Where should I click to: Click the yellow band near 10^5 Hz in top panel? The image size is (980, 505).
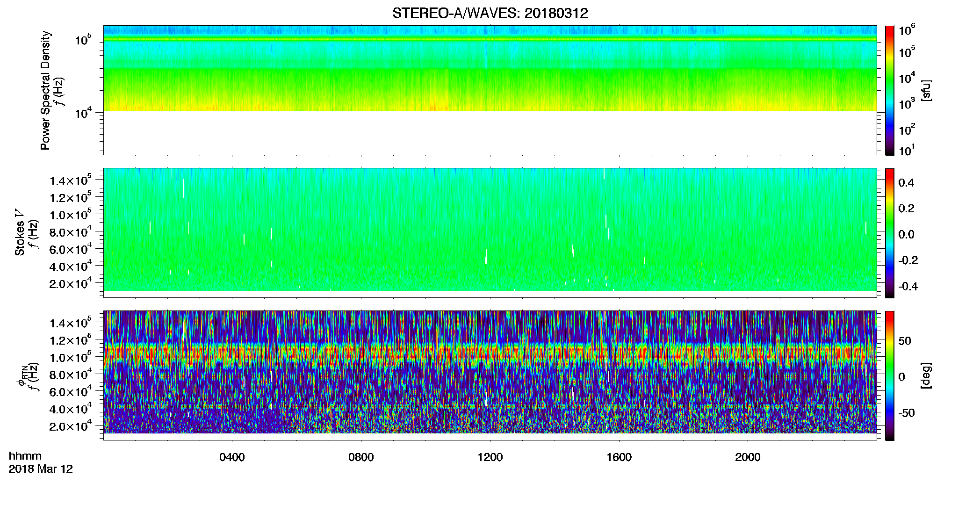pos(490,40)
